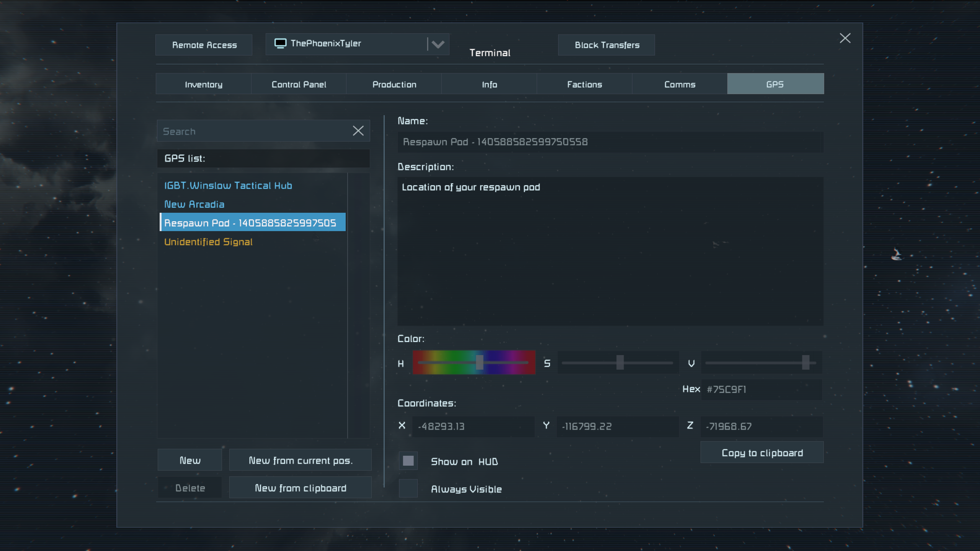Open the Factions tab

(x=585, y=84)
